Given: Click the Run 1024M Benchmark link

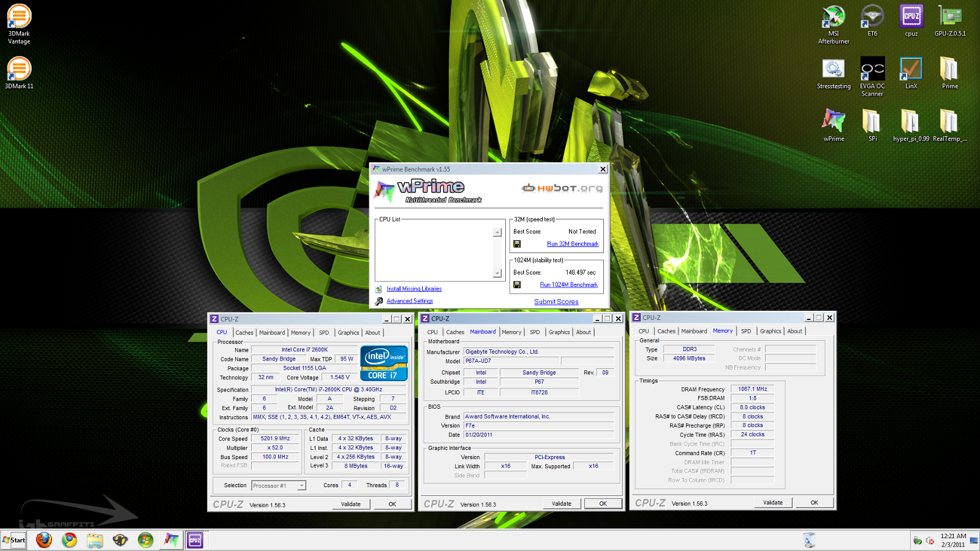Looking at the screenshot, I should 569,285.
